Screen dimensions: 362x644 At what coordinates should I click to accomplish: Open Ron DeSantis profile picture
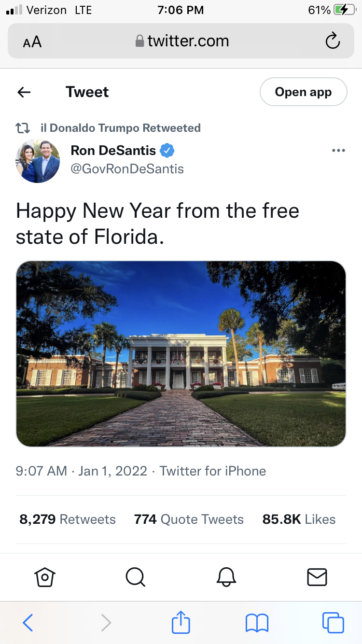click(38, 161)
